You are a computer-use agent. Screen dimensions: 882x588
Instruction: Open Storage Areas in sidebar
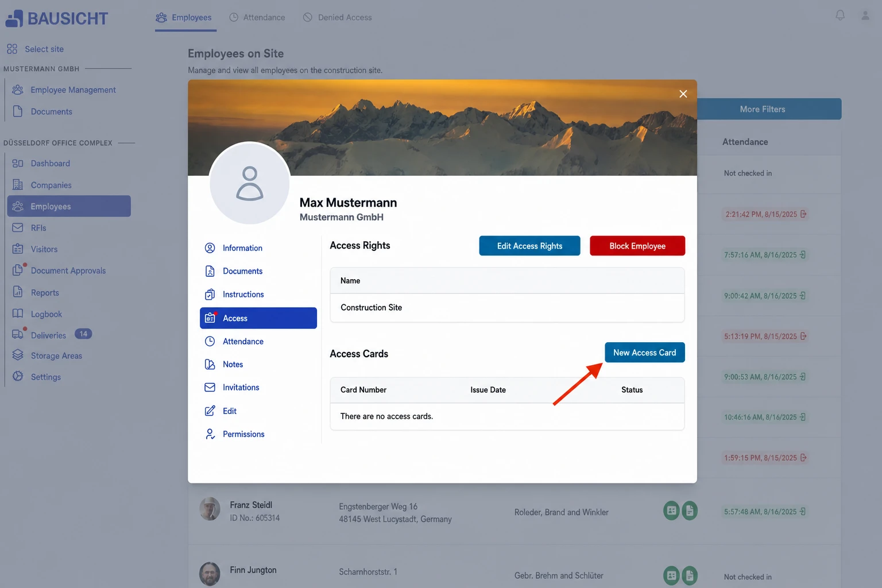pyautogui.click(x=47, y=355)
